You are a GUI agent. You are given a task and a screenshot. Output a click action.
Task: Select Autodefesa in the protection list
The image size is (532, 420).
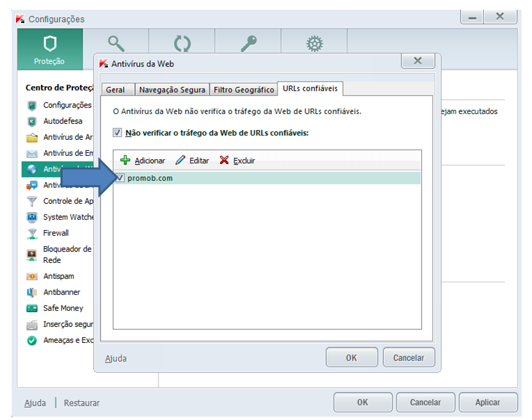tap(63, 121)
